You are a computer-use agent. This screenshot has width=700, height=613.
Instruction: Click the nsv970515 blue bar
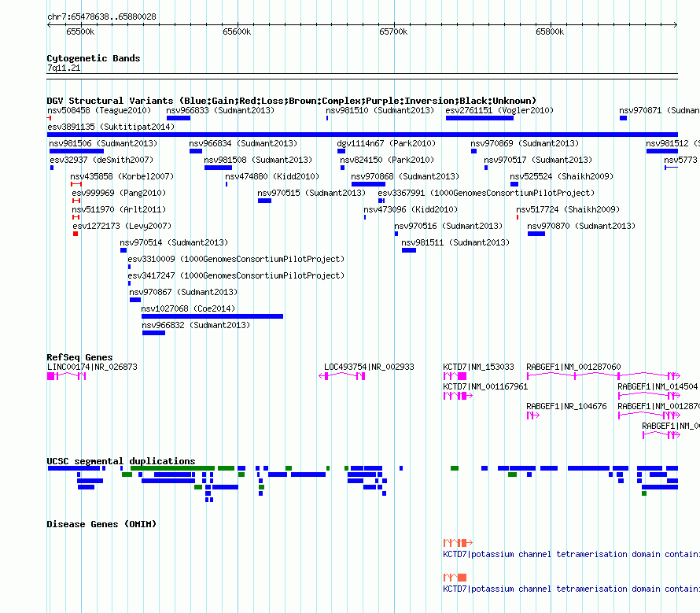[x=265, y=201]
